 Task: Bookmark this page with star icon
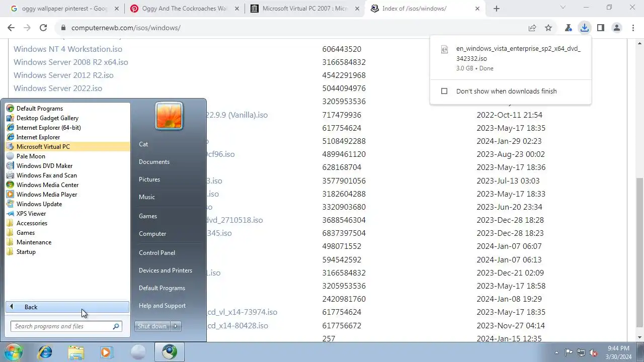coord(548,28)
